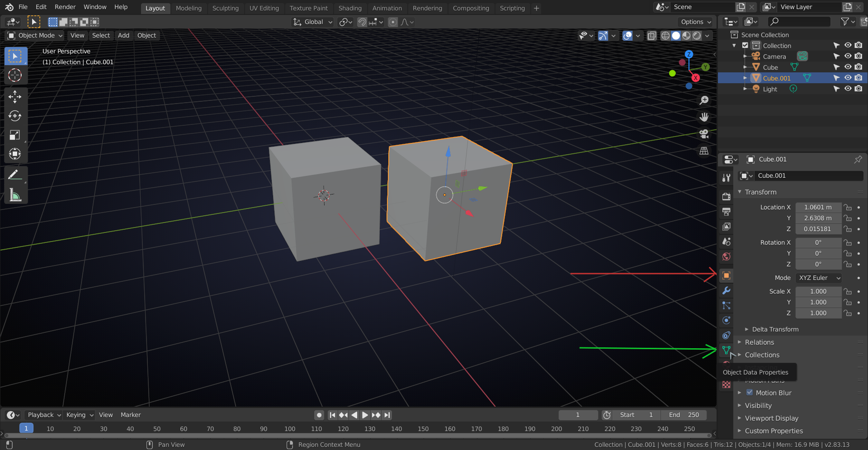Screen dimensions: 868x450
Task: Select the Measure tool
Action: click(15, 195)
